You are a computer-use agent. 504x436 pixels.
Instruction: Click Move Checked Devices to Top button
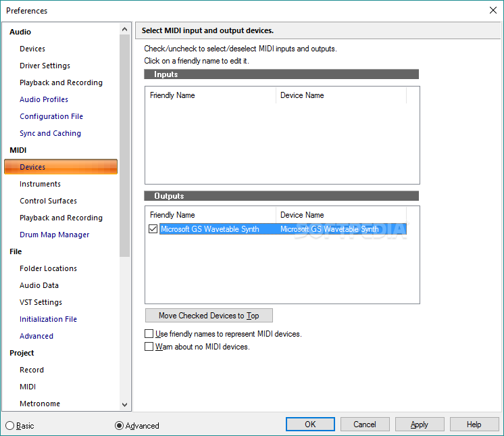(209, 316)
